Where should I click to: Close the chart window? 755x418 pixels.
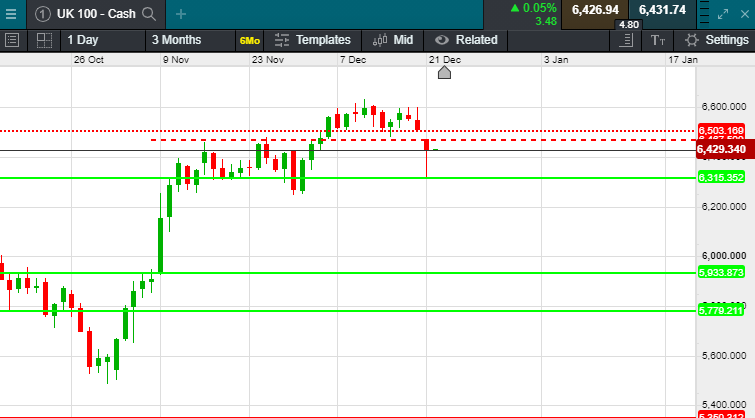pos(744,14)
